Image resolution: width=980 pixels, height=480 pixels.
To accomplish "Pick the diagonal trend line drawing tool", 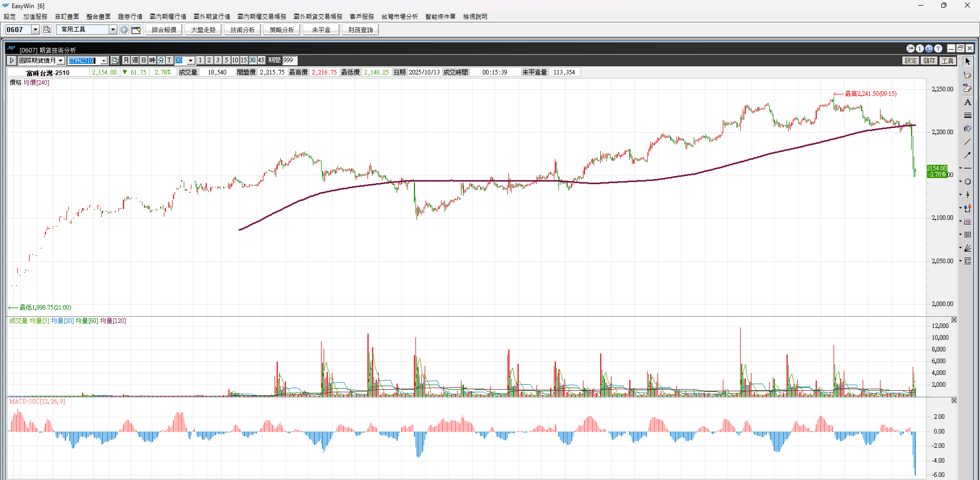I will (967, 142).
